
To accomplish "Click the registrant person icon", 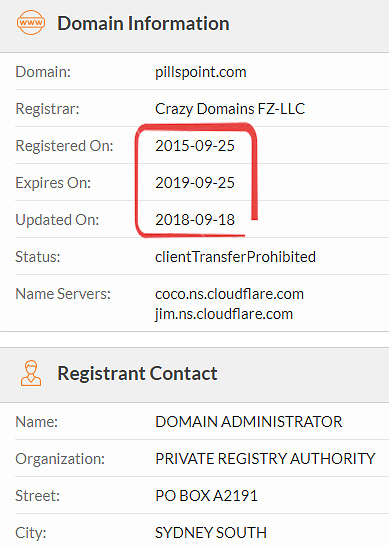I will coord(31,373).
